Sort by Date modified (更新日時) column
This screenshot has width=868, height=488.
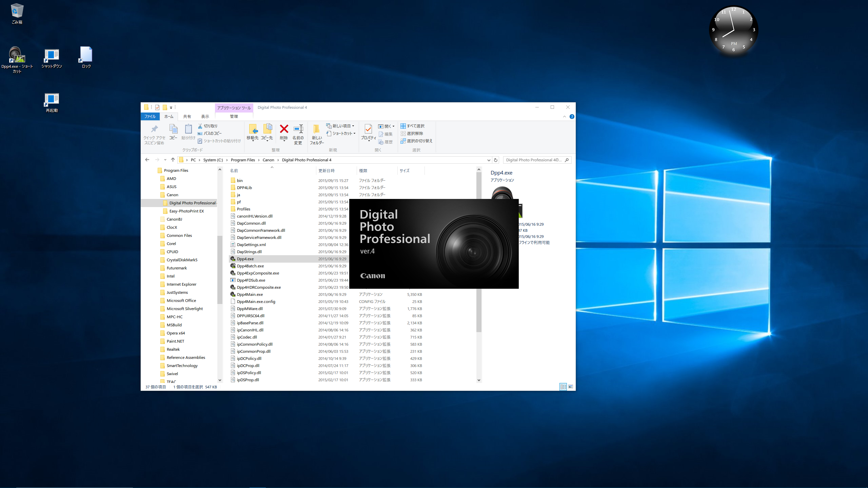click(x=336, y=171)
